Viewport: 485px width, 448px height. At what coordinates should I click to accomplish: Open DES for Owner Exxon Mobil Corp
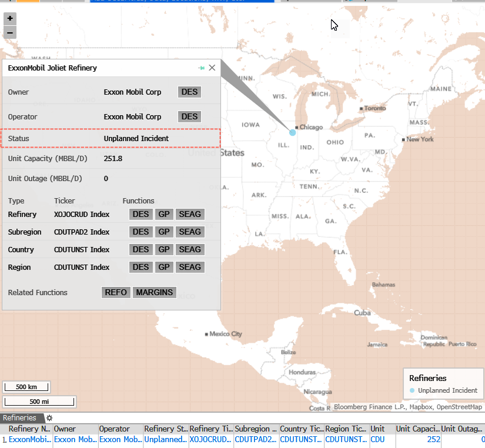tap(189, 92)
